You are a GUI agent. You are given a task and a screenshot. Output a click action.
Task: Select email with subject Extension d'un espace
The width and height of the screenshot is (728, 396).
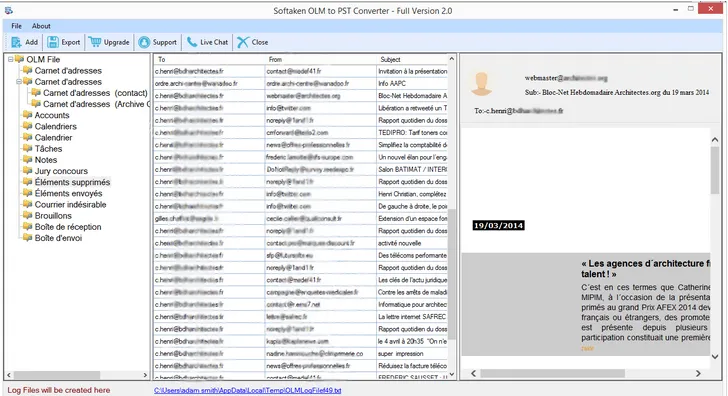click(300, 219)
